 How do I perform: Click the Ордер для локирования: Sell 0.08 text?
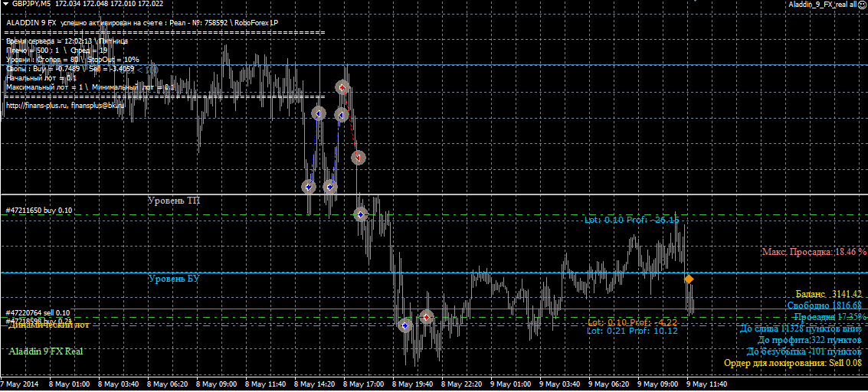click(793, 363)
